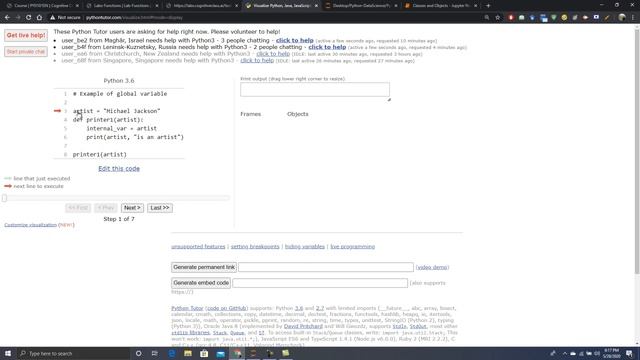This screenshot has height=360, width=640.
Task: Switch to Classes and Objects Jupyter tab
Action: click(441, 6)
